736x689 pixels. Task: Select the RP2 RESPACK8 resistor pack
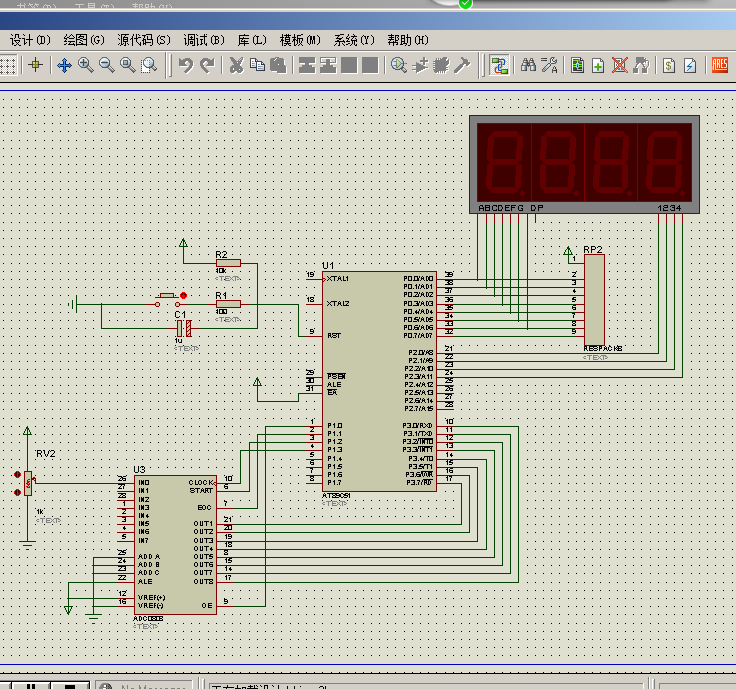point(594,300)
